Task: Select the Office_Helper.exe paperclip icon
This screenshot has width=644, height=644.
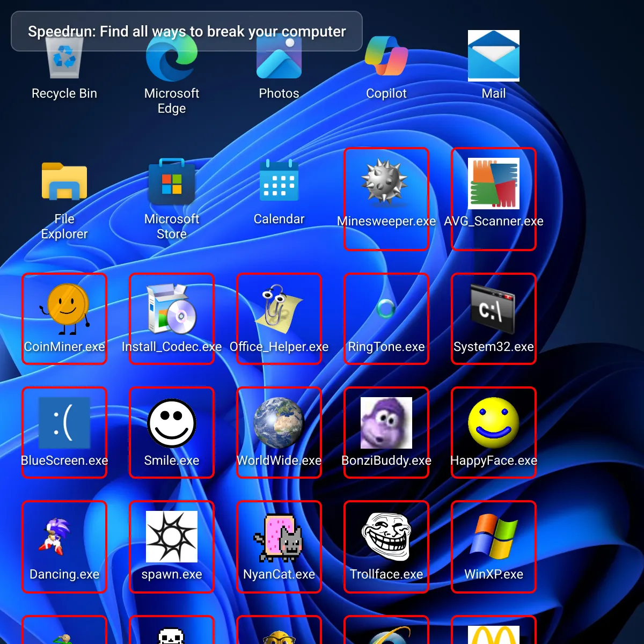Action: click(x=279, y=309)
